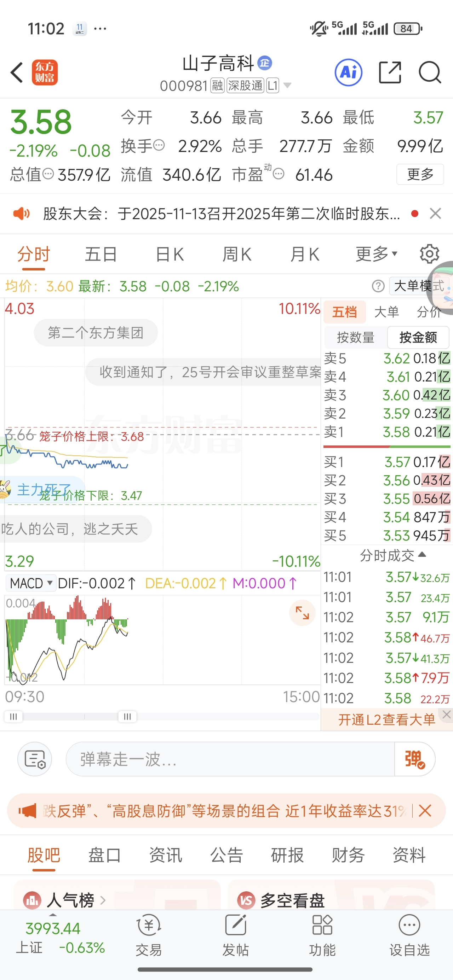Viewport: 453px width, 980px height.
Task: Tap the share export icon
Action: [x=390, y=72]
